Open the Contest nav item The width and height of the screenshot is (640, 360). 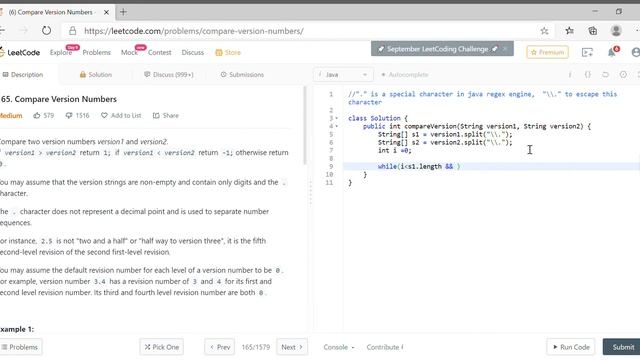(x=160, y=52)
